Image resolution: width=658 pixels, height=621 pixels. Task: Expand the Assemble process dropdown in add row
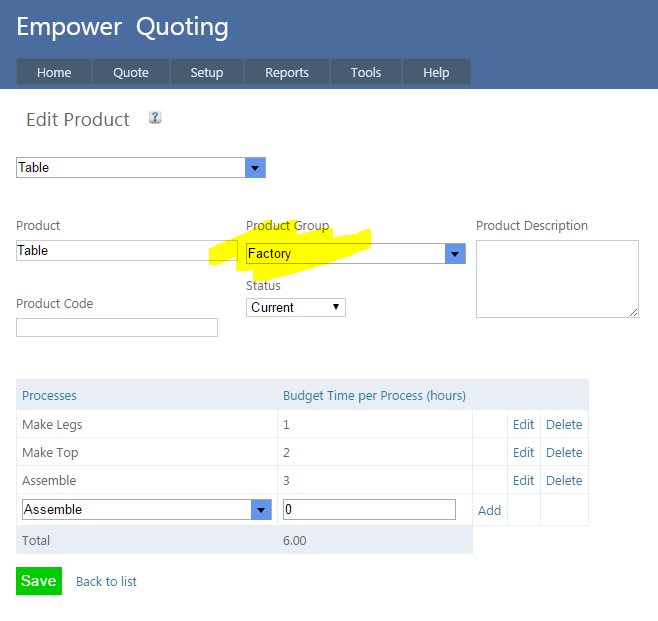point(261,510)
